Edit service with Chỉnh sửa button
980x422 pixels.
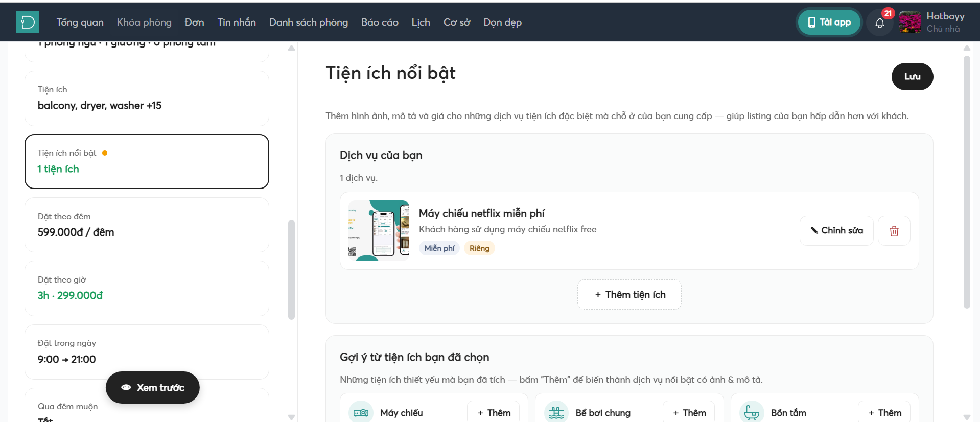pos(836,231)
